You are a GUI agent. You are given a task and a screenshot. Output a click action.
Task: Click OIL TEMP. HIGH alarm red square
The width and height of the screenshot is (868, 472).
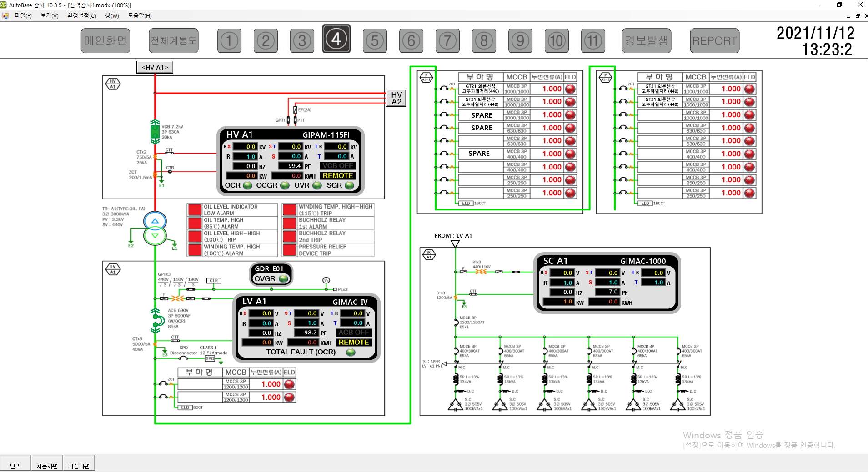(x=195, y=223)
